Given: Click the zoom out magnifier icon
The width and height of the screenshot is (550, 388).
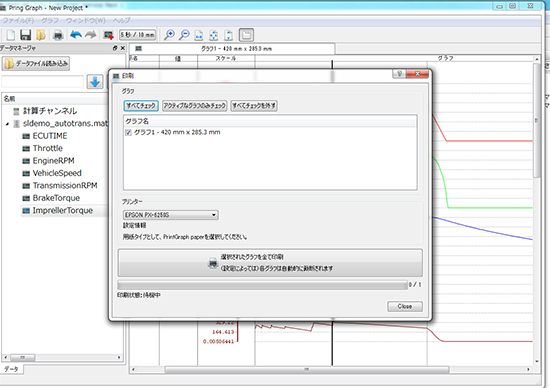Looking at the screenshot, I should [184, 35].
